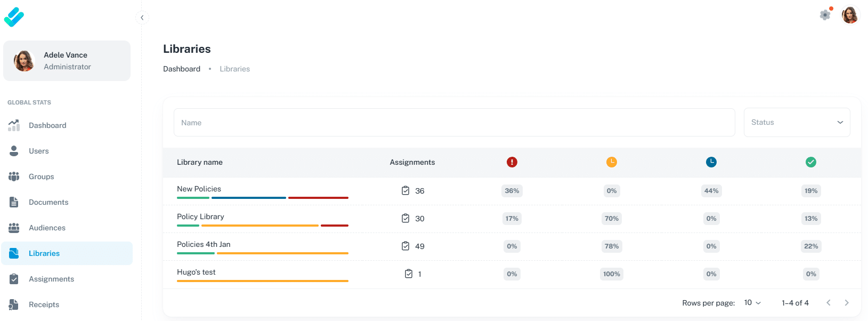
Task: Click the 13% badge in Policy Library row
Action: click(811, 219)
